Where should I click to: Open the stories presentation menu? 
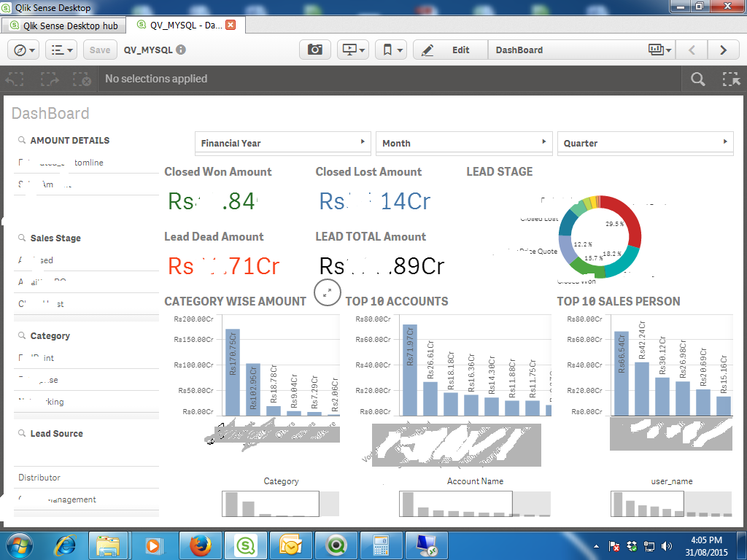pos(353,50)
